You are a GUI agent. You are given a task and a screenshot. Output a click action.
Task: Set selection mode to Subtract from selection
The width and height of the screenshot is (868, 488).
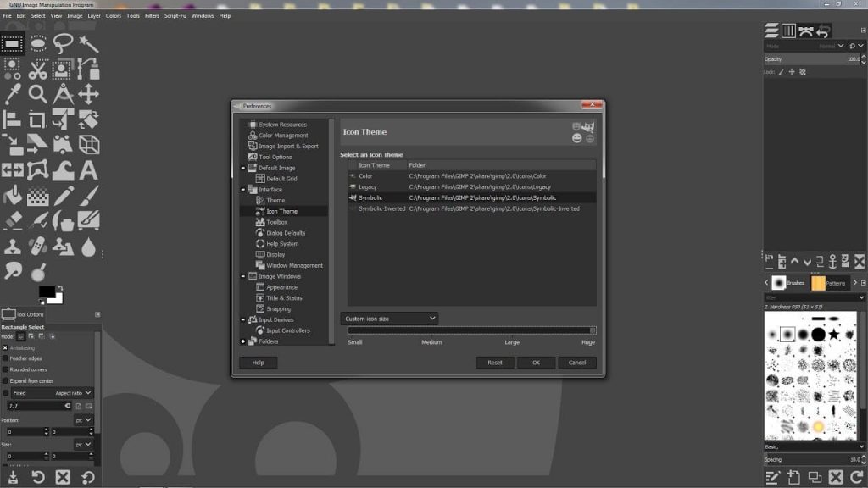tap(42, 336)
